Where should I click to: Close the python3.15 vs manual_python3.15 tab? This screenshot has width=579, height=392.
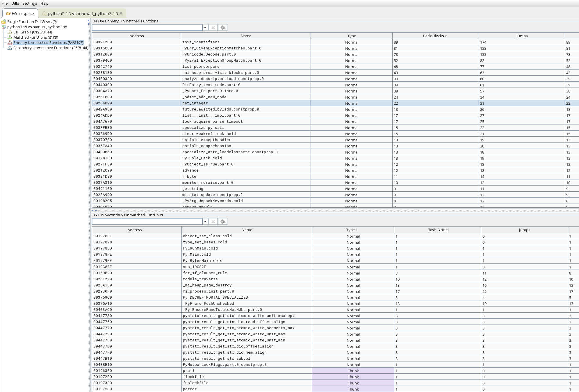click(121, 13)
